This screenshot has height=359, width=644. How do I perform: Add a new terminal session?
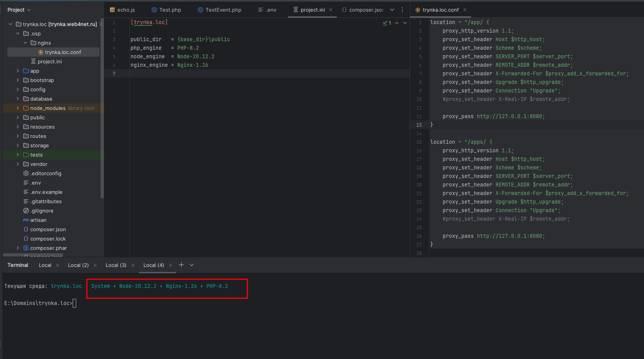(181, 265)
